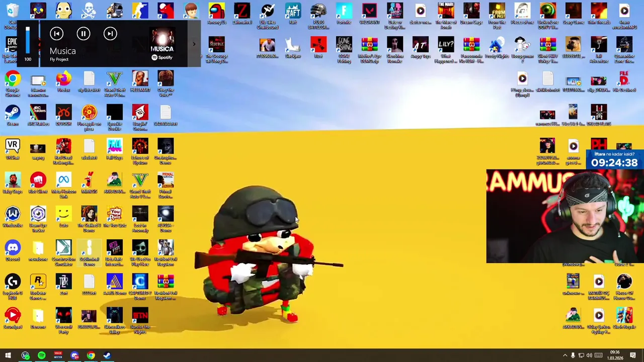Pause the Musica track in media overlay
Image resolution: width=644 pixels, height=362 pixels.
[84, 34]
